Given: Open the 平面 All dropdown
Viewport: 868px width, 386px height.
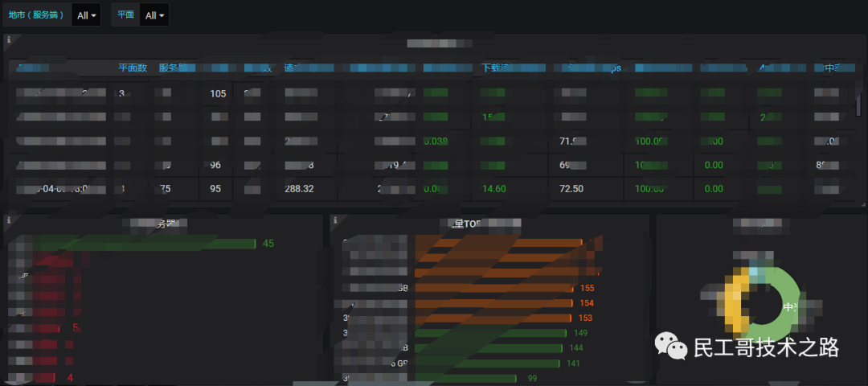Looking at the screenshot, I should click(154, 15).
